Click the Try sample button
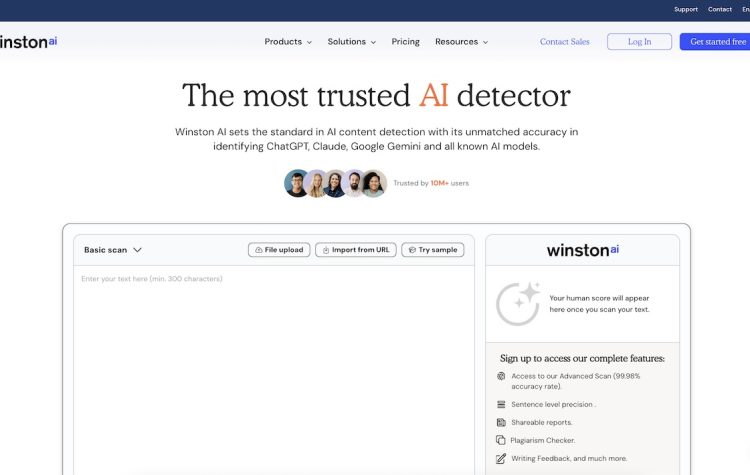 (x=433, y=250)
